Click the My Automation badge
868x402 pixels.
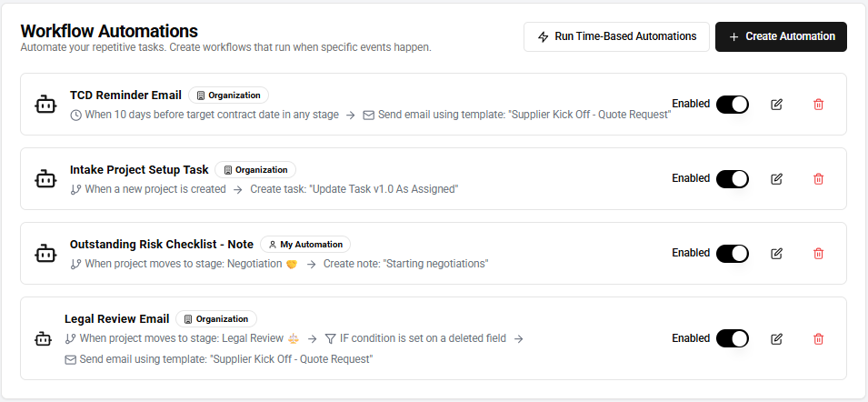[x=305, y=245]
